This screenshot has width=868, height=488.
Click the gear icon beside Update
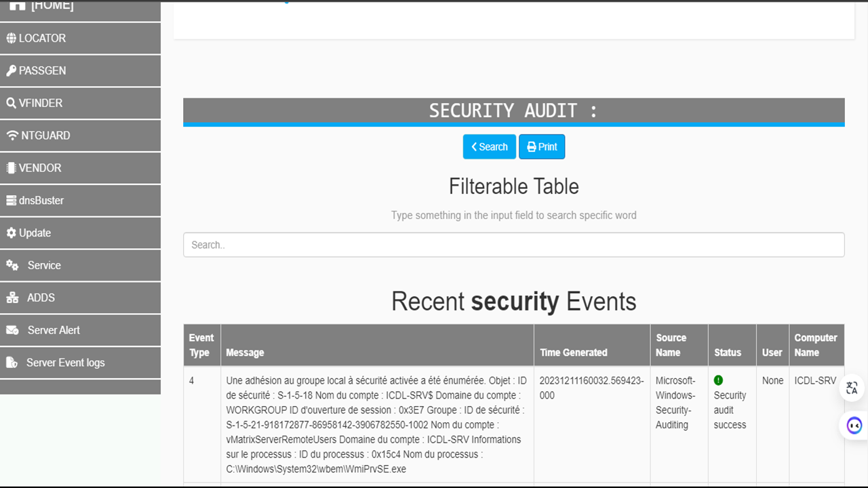pyautogui.click(x=11, y=233)
